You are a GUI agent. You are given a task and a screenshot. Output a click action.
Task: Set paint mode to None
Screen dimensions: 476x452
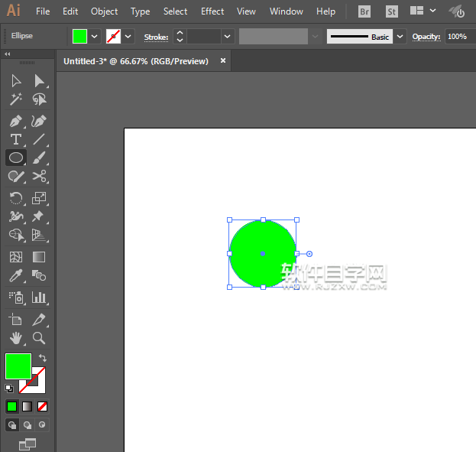click(43, 406)
